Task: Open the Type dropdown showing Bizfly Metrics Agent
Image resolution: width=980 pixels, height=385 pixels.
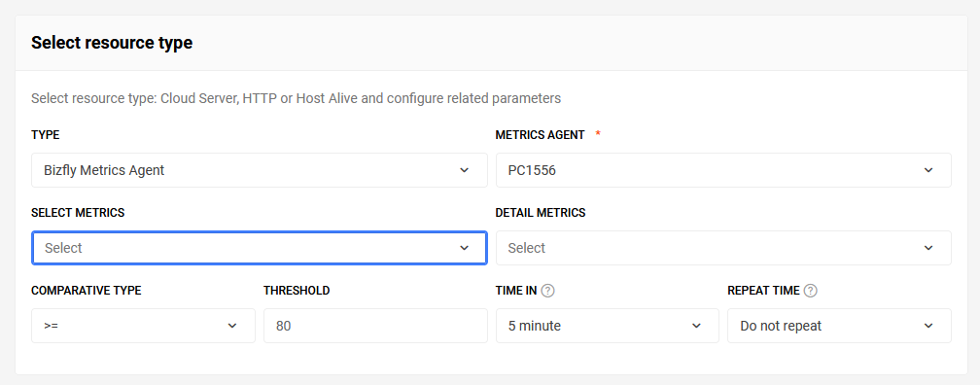Action: [260, 170]
